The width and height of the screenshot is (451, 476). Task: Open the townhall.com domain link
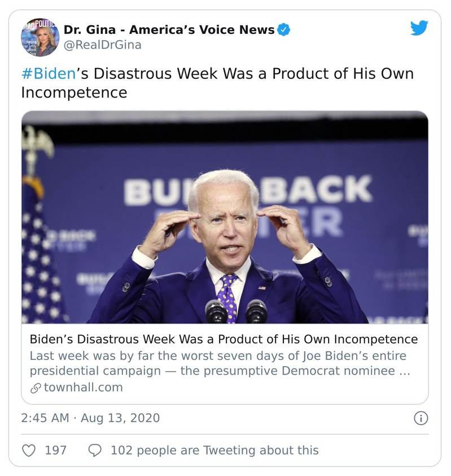82,387
